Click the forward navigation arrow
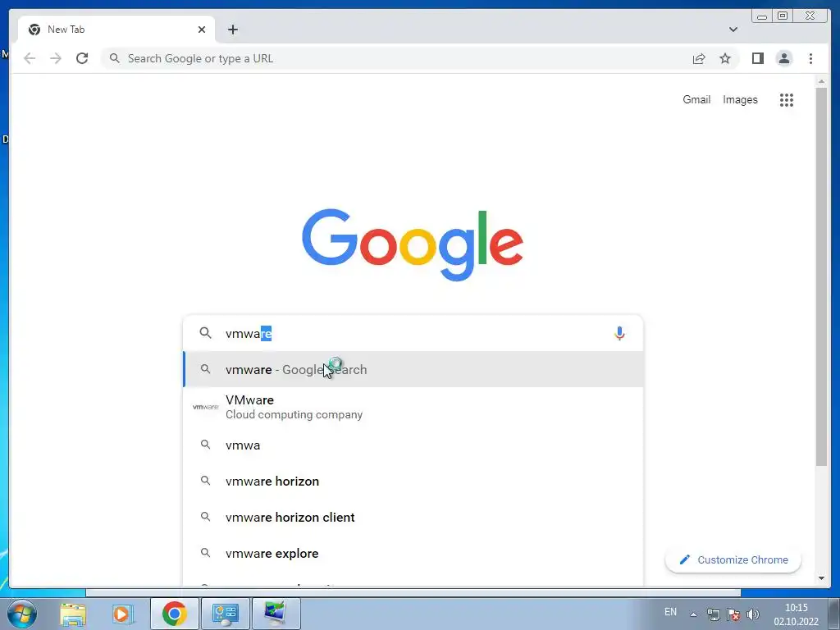 tap(56, 58)
